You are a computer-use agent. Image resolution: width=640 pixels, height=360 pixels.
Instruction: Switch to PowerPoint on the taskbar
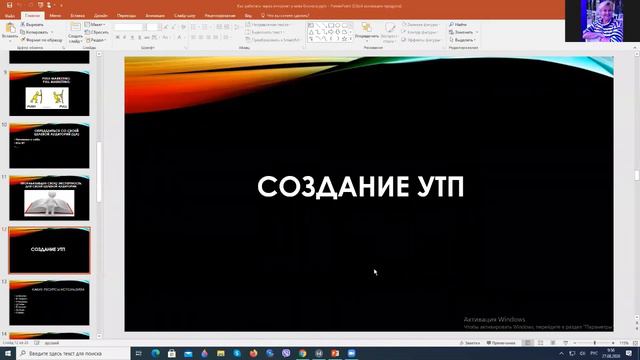point(335,353)
